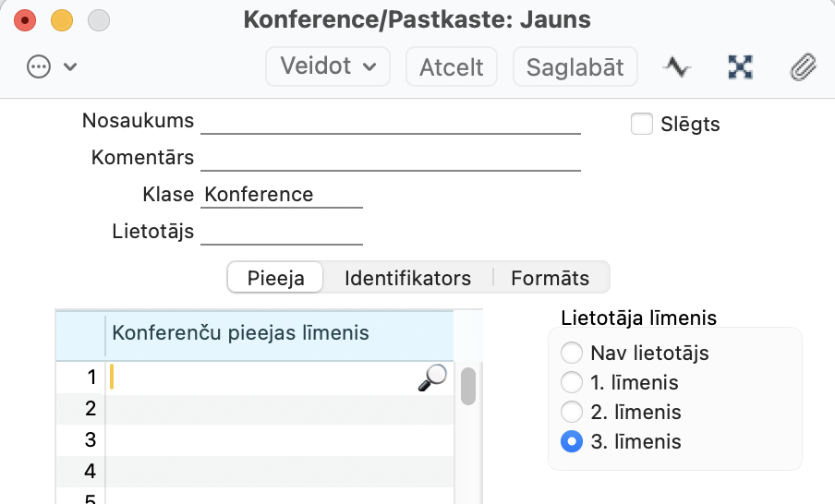The image size is (835, 504).
Task: Click the access level list scrollbar
Action: click(x=468, y=386)
